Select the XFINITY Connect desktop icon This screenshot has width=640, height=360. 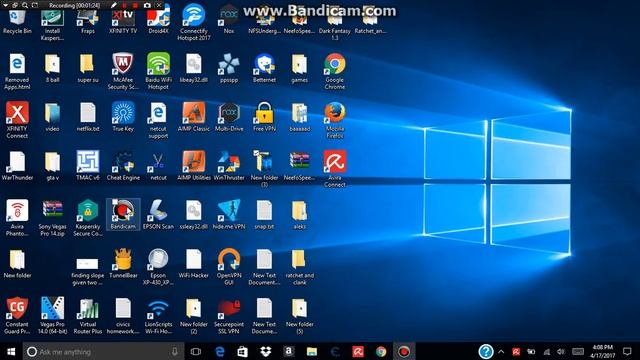pos(17,120)
